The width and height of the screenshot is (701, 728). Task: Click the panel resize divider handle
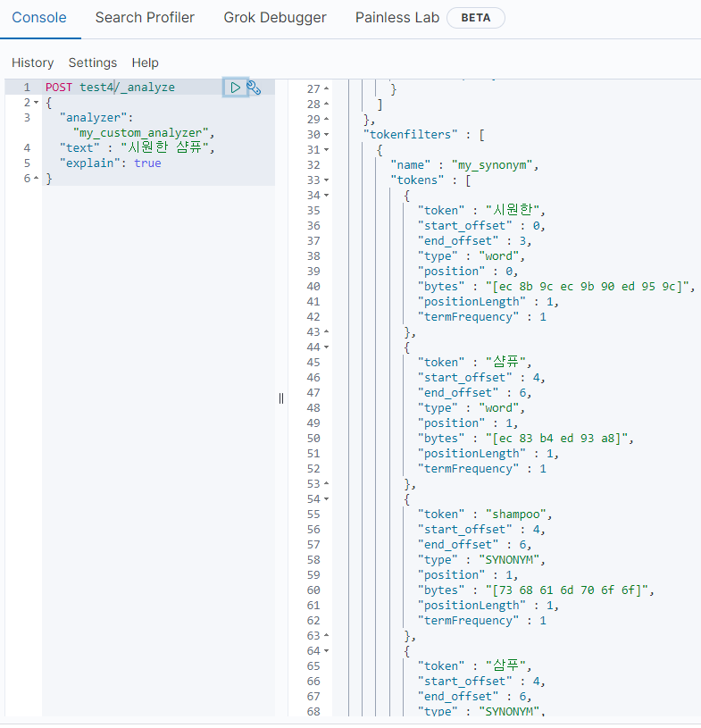tap(281, 398)
